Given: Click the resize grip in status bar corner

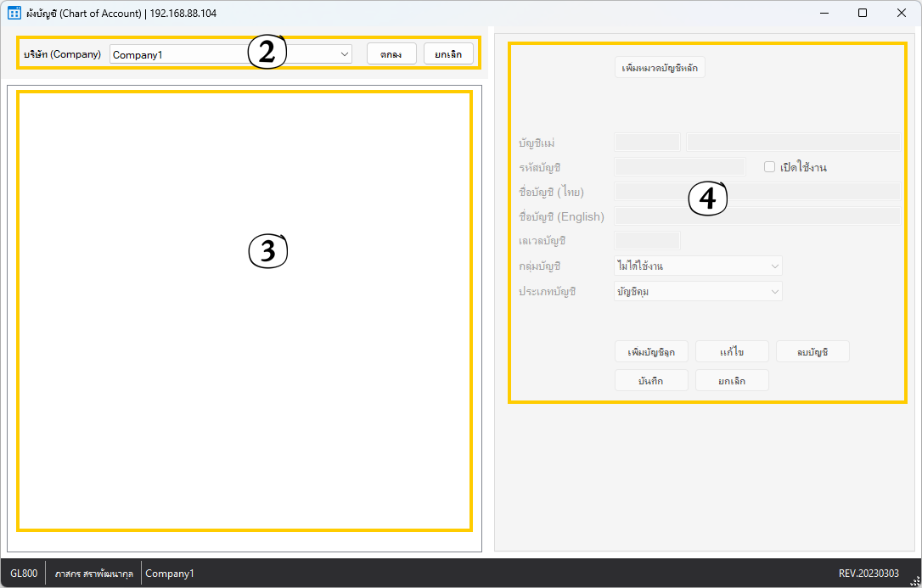Looking at the screenshot, I should [914, 580].
